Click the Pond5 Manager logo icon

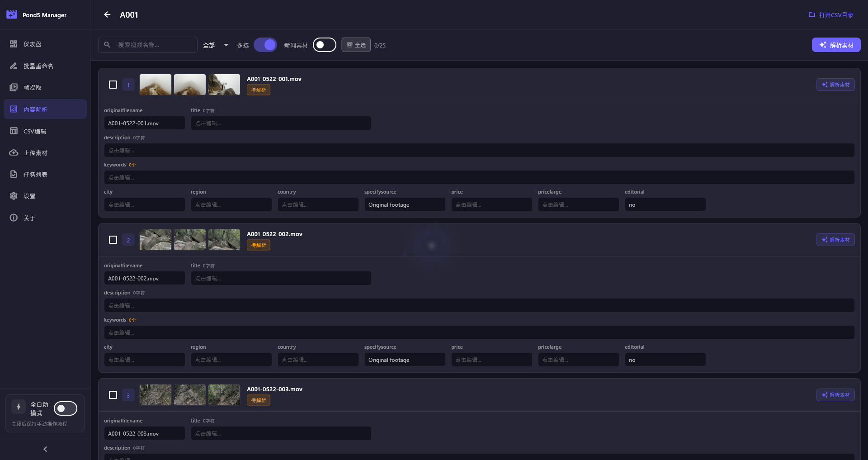12,14
